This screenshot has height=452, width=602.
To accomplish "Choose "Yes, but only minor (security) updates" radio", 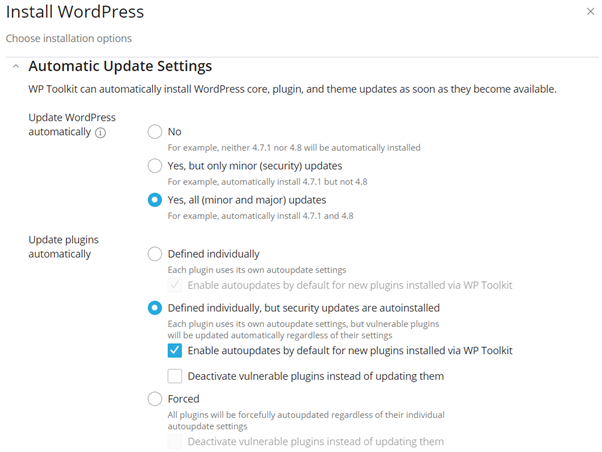I will (154, 166).
